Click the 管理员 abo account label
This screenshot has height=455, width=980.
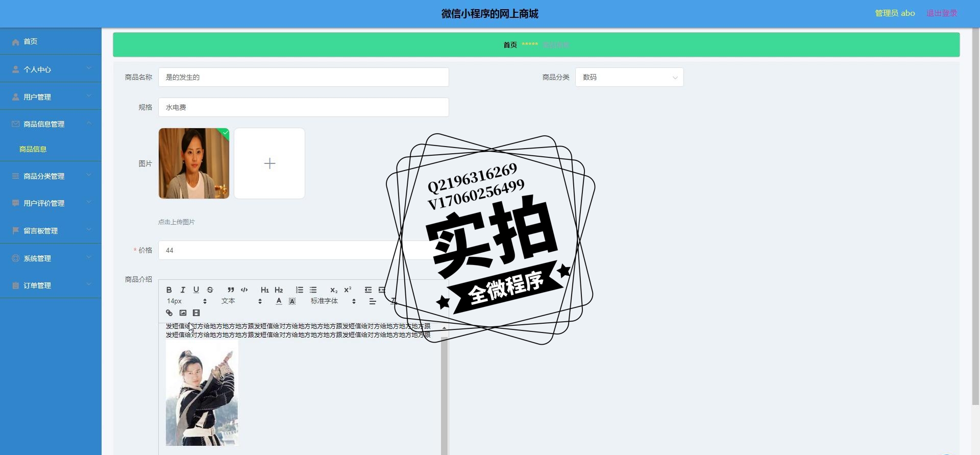pyautogui.click(x=895, y=13)
